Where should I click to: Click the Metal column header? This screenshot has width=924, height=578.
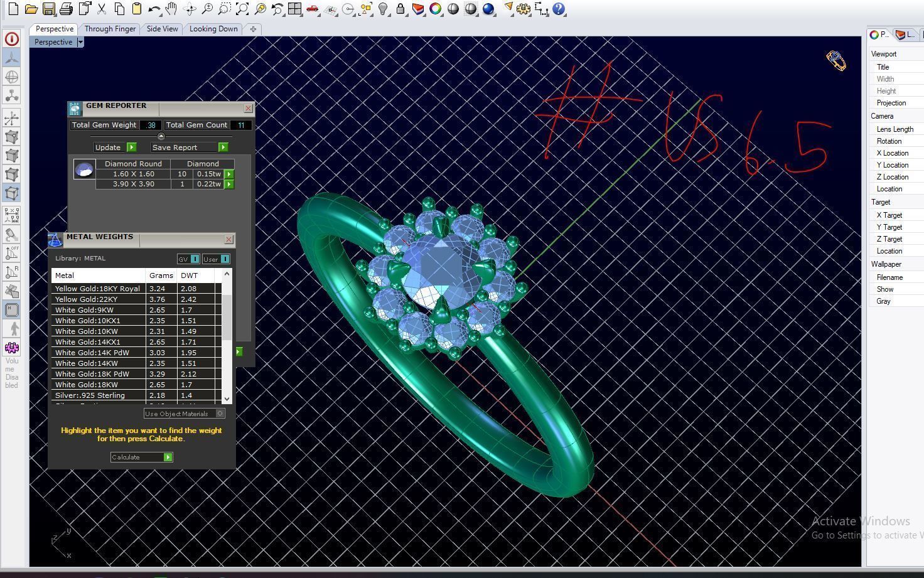99,276
